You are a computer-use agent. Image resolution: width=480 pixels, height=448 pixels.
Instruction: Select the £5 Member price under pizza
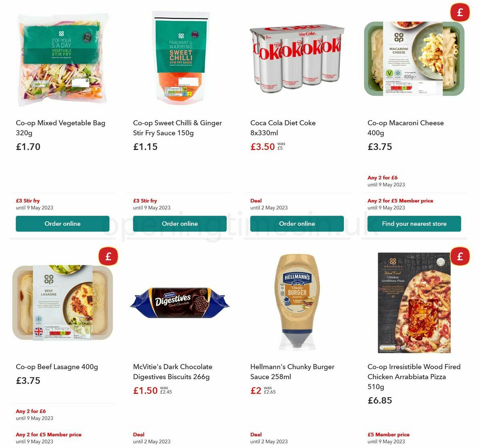pyautogui.click(x=388, y=434)
